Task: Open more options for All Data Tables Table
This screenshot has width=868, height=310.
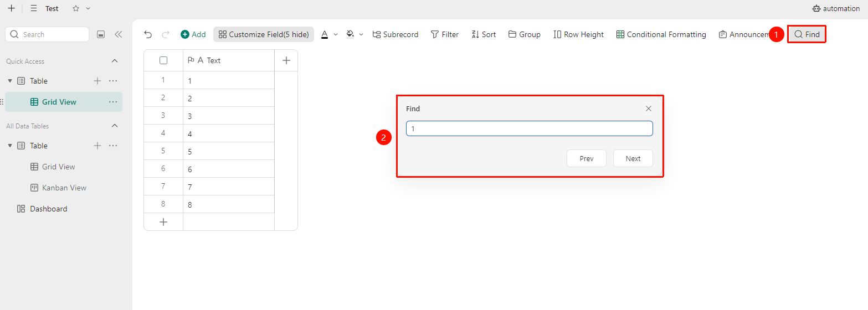Action: 113,146
